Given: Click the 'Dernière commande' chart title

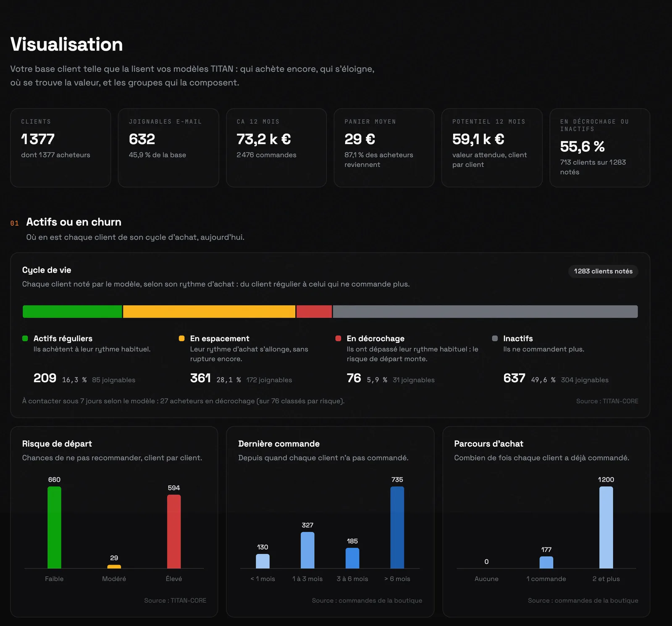Looking at the screenshot, I should tap(279, 444).
